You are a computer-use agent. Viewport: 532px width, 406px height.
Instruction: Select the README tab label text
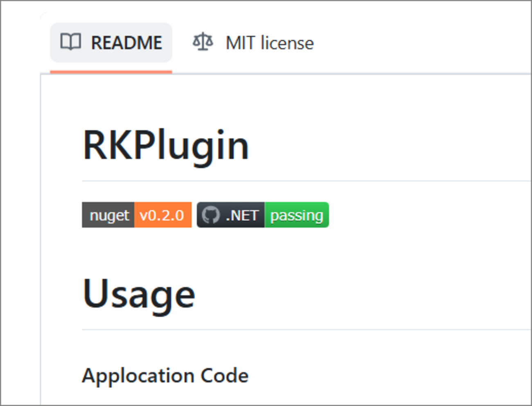pos(127,42)
